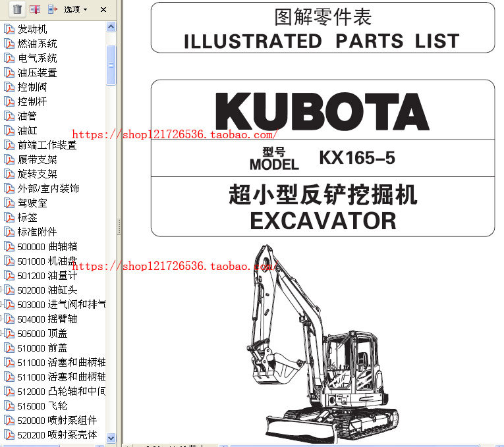Open the 外部/室内装饰 bookmark
The image size is (504, 447).
click(x=48, y=188)
